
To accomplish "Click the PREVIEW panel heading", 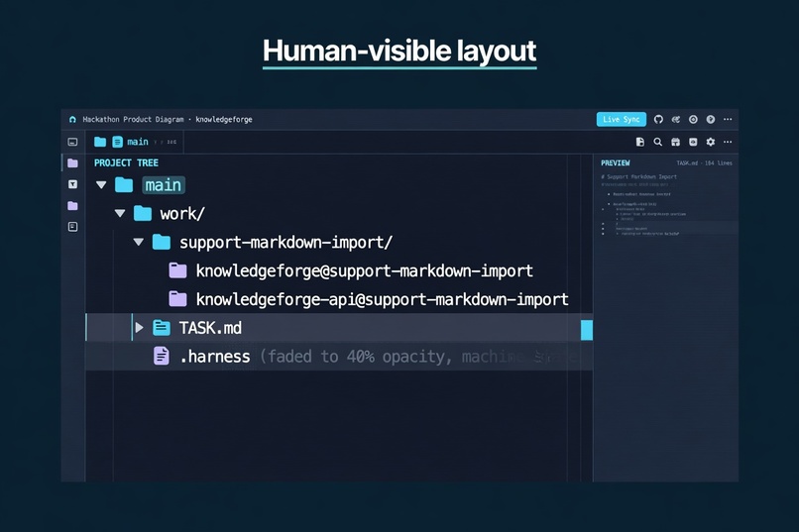I will point(615,162).
